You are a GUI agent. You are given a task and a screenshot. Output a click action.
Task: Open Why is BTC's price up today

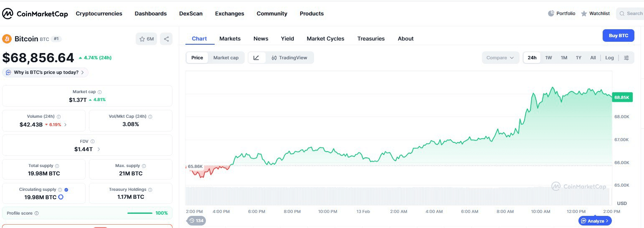46,72
